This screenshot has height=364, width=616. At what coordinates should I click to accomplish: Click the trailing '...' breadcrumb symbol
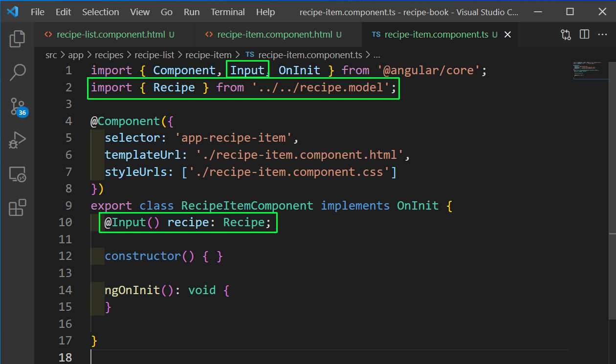pos(376,55)
